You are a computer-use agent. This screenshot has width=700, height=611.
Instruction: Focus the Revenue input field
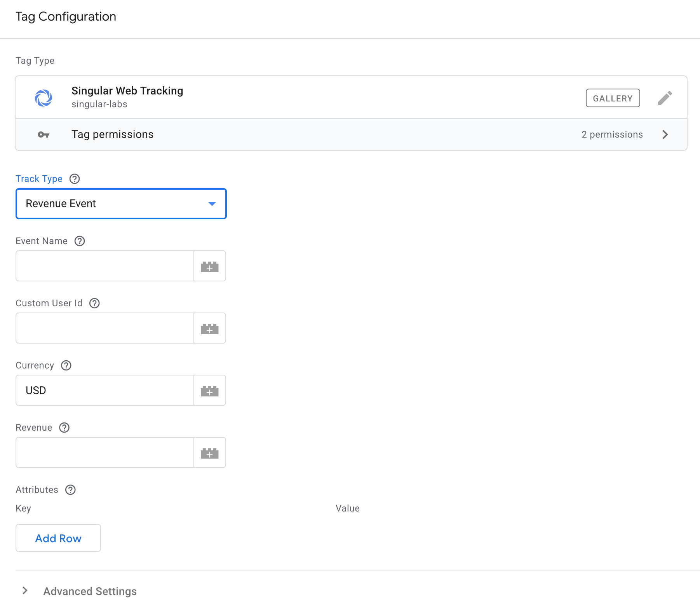[105, 452]
